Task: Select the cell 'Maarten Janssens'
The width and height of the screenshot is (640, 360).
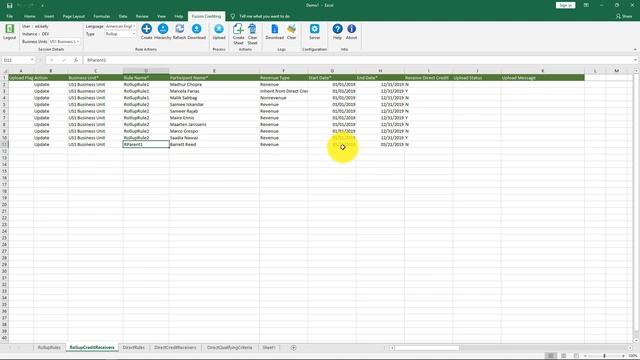Action: [x=214, y=124]
